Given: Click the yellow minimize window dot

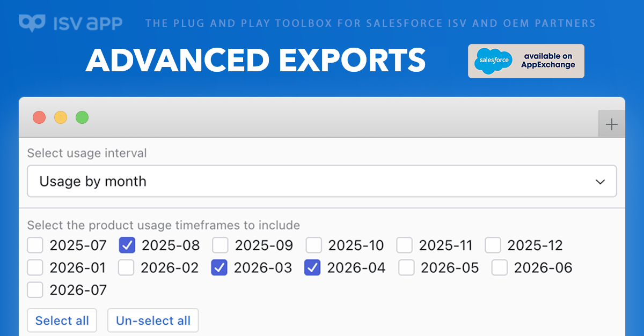Looking at the screenshot, I should pyautogui.click(x=61, y=117).
